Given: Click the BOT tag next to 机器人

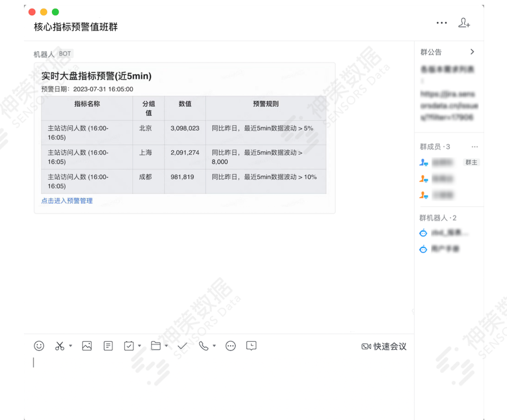Looking at the screenshot, I should tap(64, 53).
